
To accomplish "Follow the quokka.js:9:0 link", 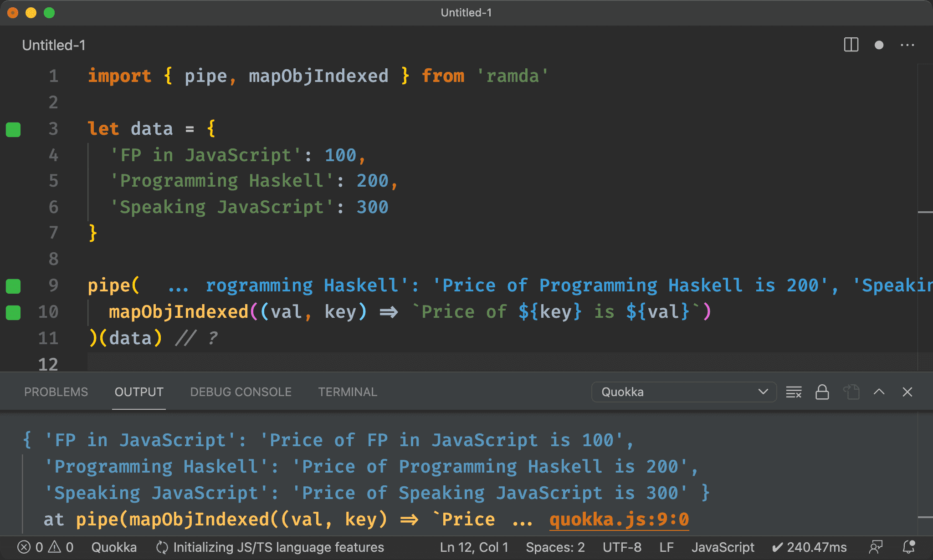I will 619,519.
